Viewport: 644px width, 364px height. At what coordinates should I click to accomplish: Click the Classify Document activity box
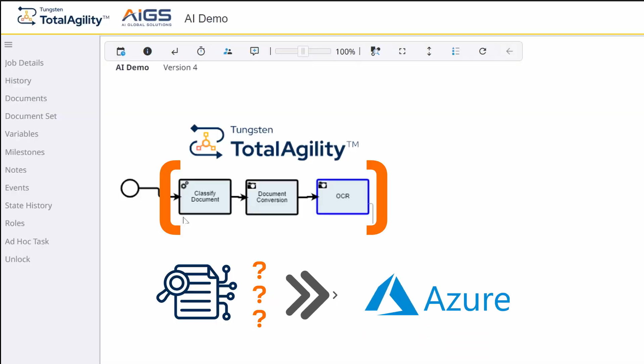[205, 197]
